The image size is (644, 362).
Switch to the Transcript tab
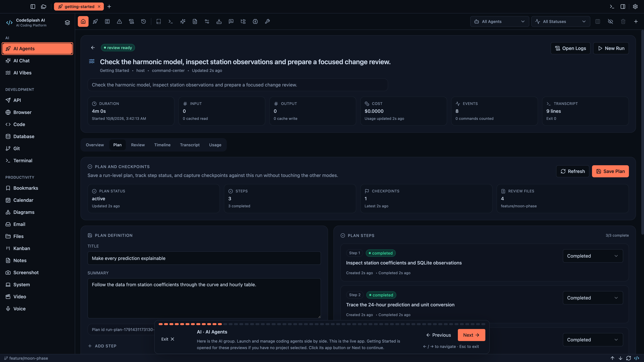(190, 145)
